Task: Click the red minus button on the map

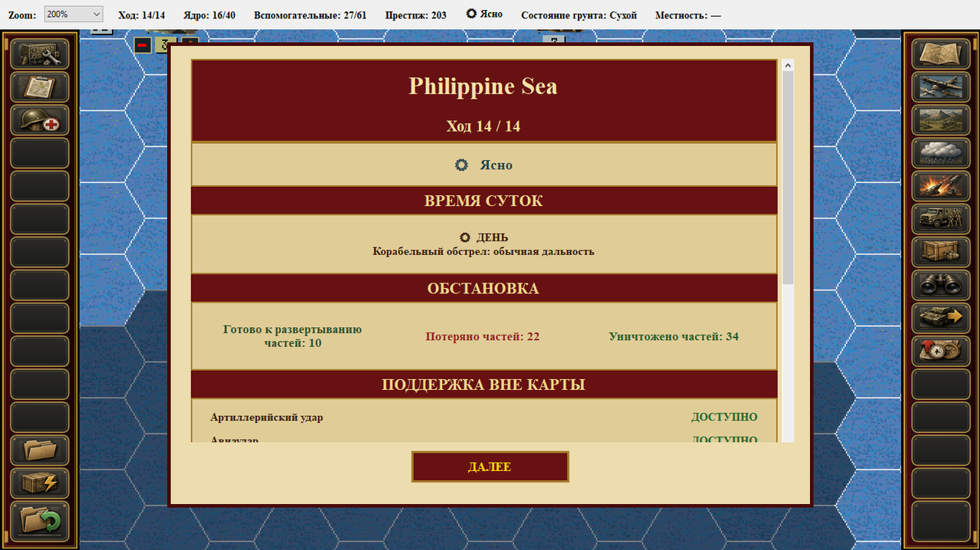Action: [143, 45]
